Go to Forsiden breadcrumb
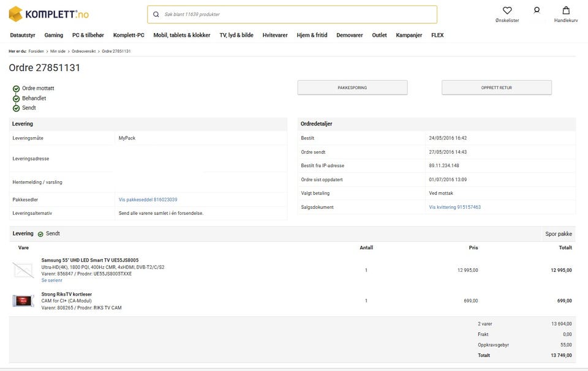 (x=36, y=51)
